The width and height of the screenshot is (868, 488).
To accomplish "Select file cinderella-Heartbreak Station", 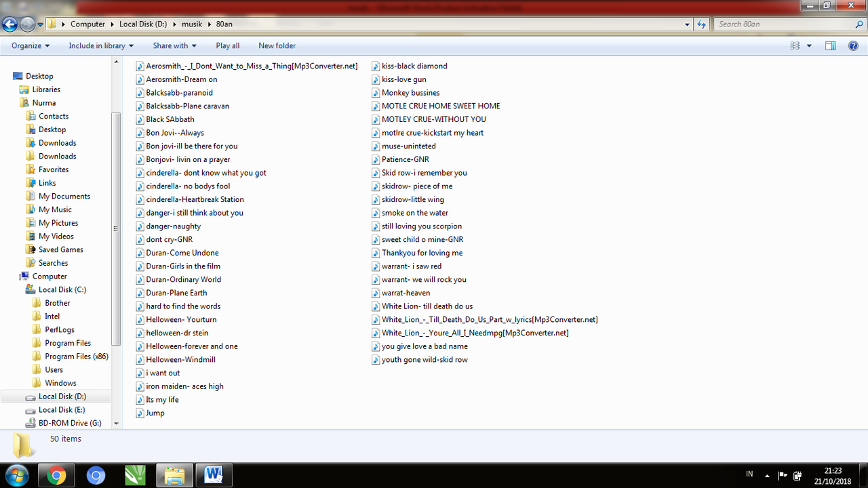I will click(x=195, y=199).
